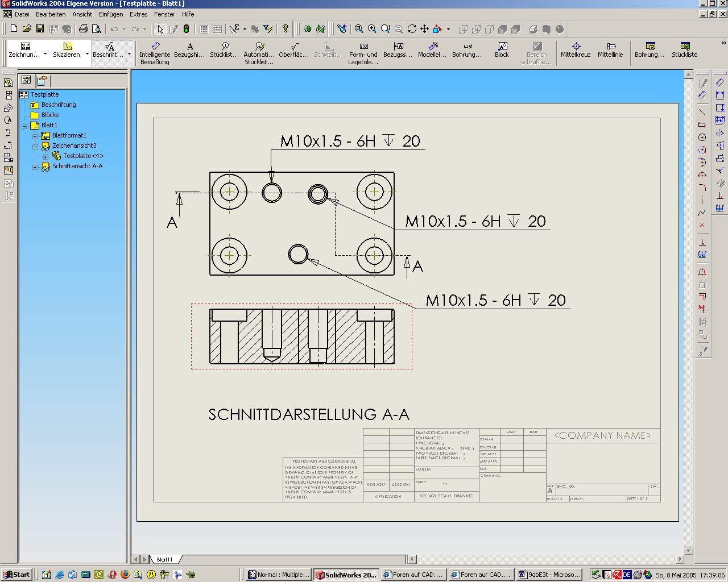This screenshot has height=582, width=728.
Task: Collapse the Zeichenansicht3 tree node
Action: [35, 146]
